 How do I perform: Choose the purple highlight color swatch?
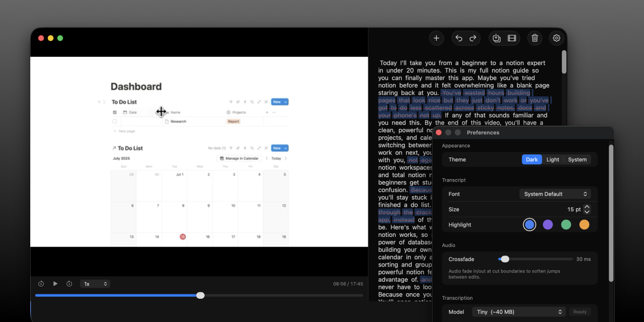[548, 225]
